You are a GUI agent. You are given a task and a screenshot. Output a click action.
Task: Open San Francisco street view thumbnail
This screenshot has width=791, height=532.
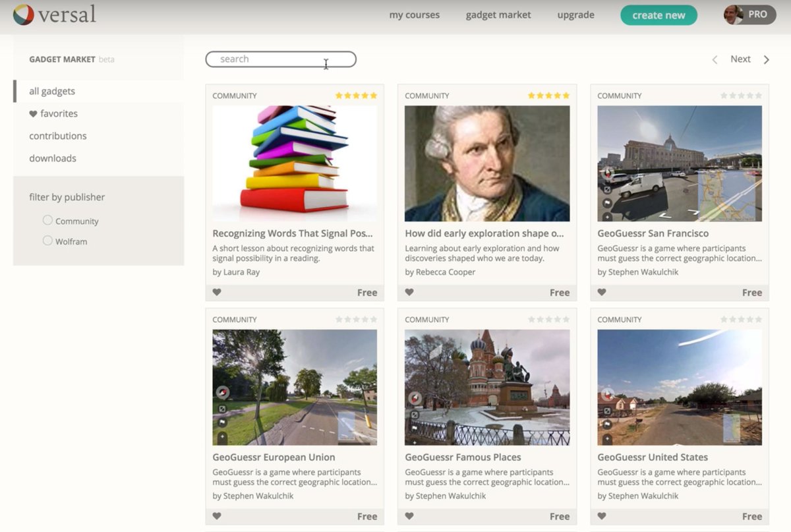click(680, 163)
